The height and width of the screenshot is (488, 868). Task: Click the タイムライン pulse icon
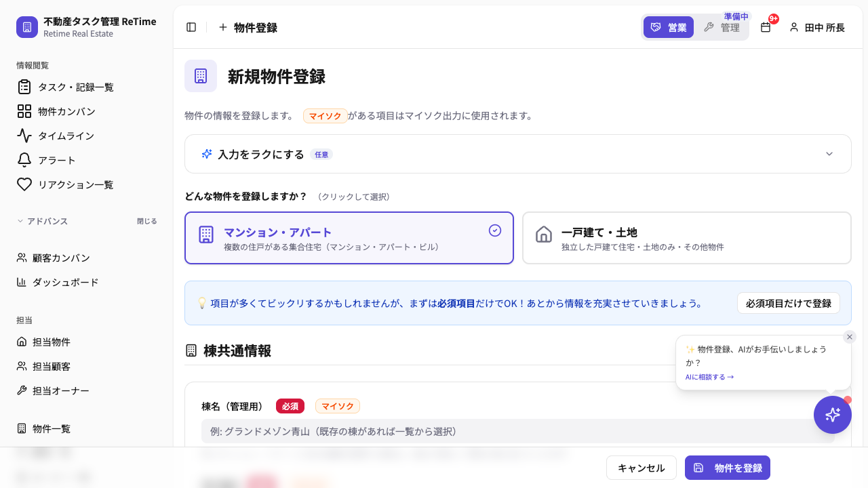click(24, 136)
